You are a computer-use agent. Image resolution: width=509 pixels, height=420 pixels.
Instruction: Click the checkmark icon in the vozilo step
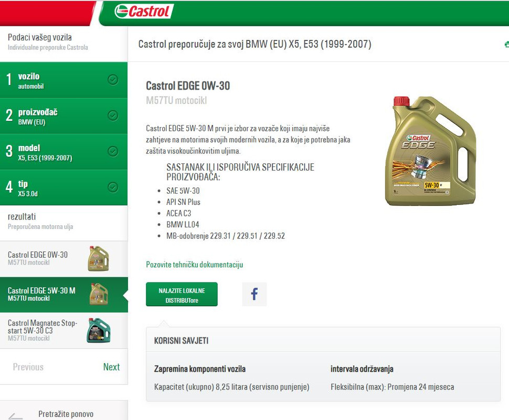tap(113, 80)
